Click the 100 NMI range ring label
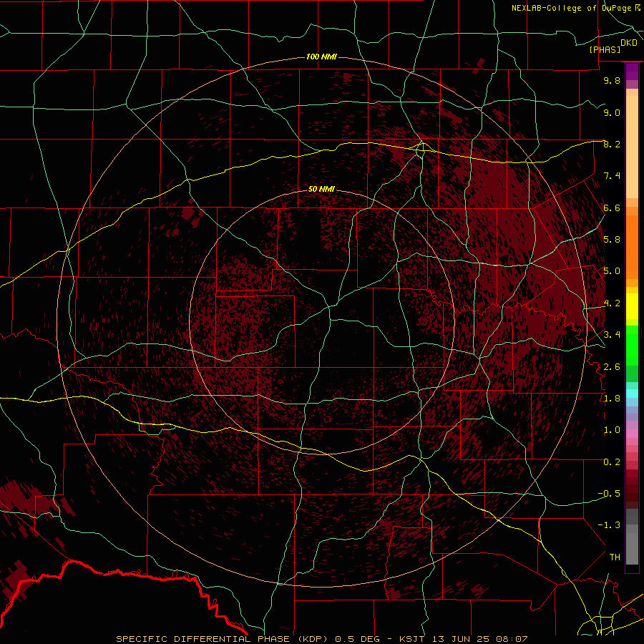 coord(321,57)
